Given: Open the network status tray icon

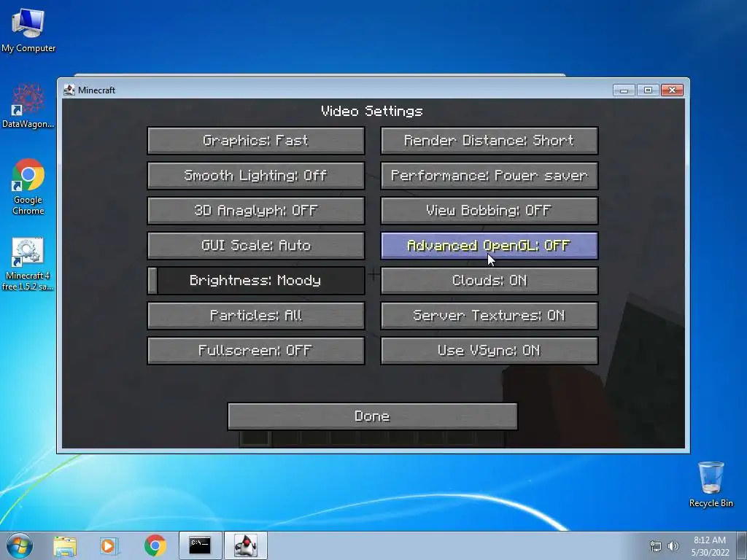Looking at the screenshot, I should (656, 546).
